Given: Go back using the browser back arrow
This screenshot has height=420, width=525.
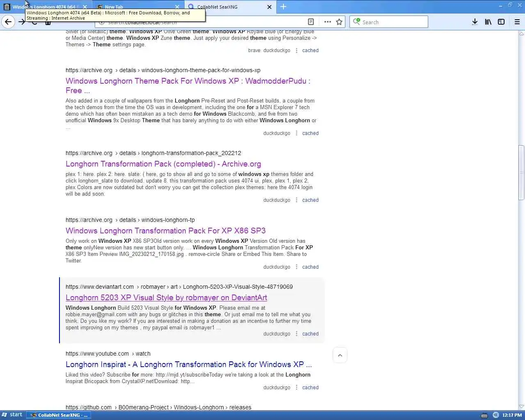Looking at the screenshot, I should (x=8, y=22).
